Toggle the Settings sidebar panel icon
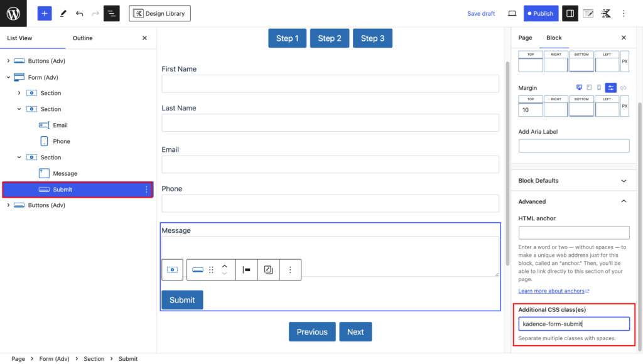643x364 pixels. [x=570, y=13]
